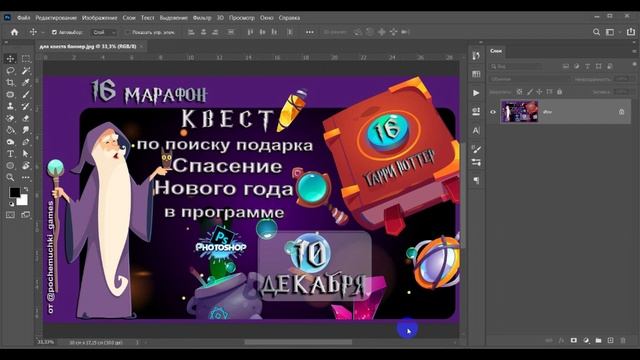Click the Home icon in options bar
640x360 pixels.
[15, 32]
